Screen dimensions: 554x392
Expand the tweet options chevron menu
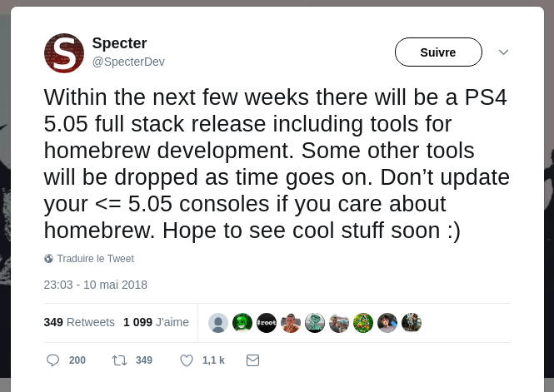pyautogui.click(x=503, y=52)
